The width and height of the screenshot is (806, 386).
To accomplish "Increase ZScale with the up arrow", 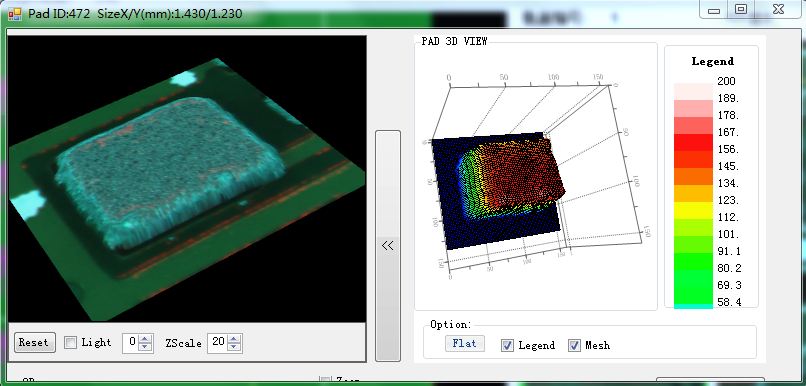I will (x=234, y=339).
